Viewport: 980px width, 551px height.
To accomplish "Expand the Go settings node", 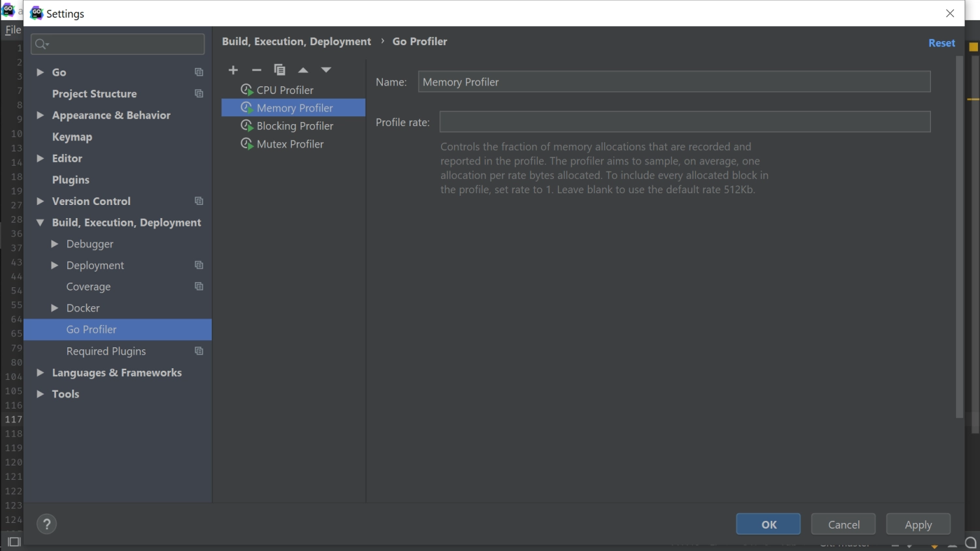I will [40, 72].
